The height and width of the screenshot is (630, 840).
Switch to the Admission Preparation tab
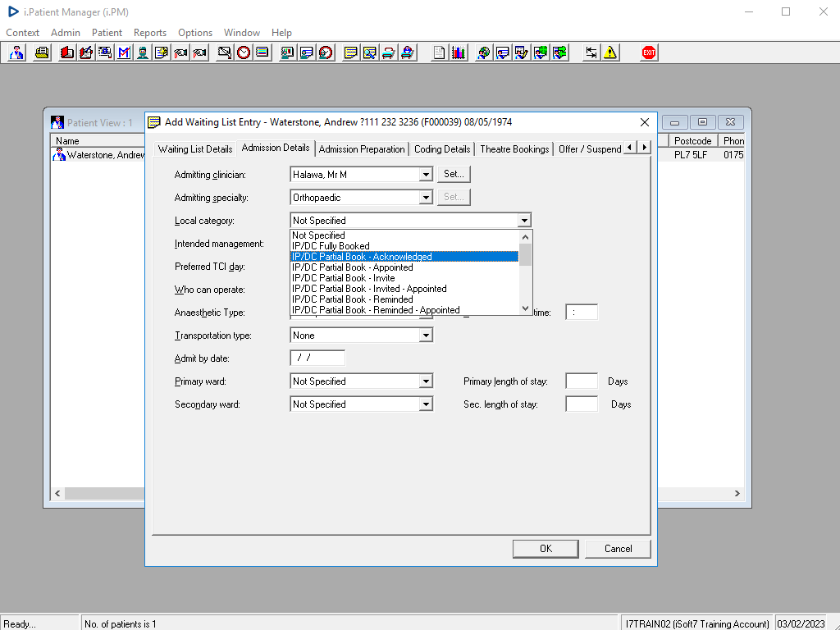click(362, 149)
